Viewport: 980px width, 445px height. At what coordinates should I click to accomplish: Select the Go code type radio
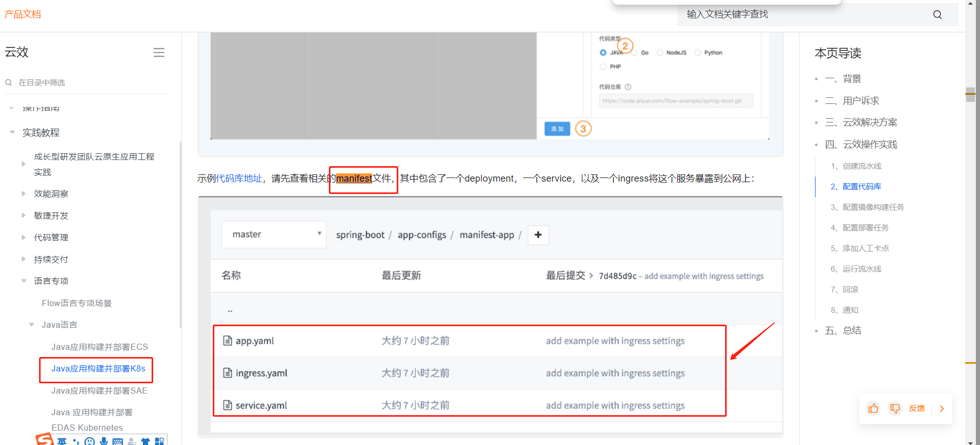635,52
